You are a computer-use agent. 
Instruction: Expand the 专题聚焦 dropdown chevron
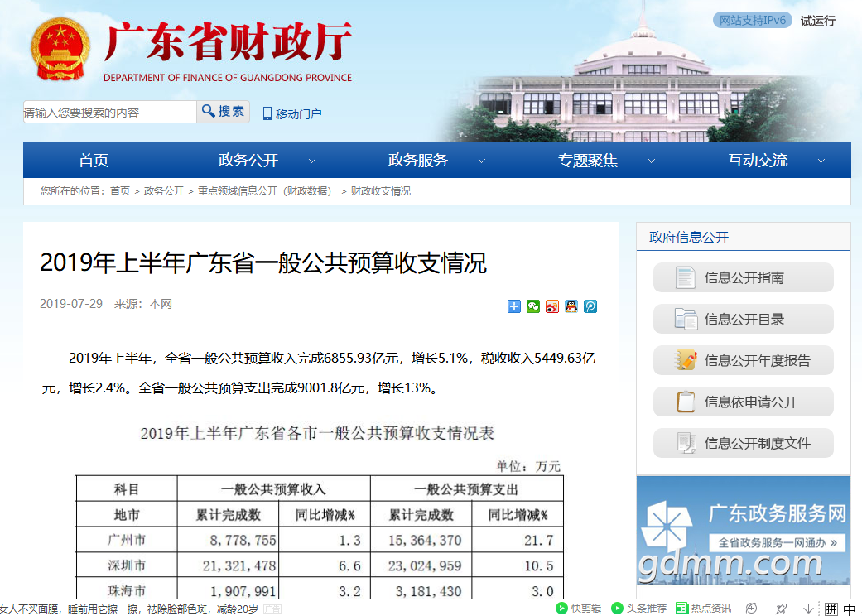pyautogui.click(x=652, y=161)
